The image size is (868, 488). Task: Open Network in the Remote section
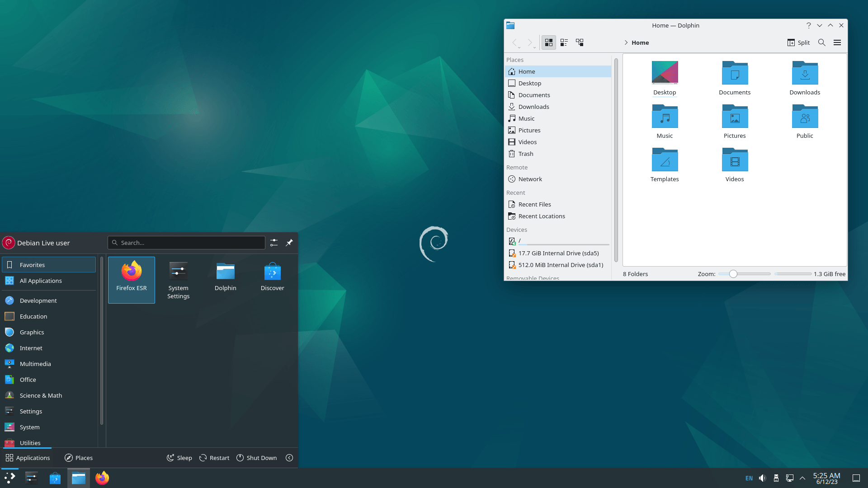tap(530, 179)
